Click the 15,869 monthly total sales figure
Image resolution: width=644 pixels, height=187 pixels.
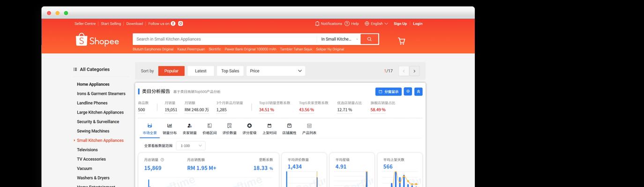(153, 168)
